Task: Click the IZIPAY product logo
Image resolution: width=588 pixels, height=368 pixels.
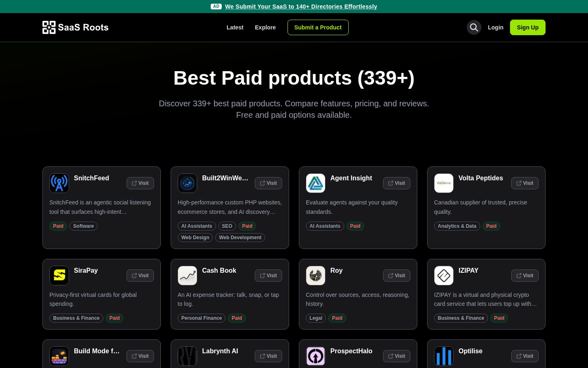Action: click(444, 276)
